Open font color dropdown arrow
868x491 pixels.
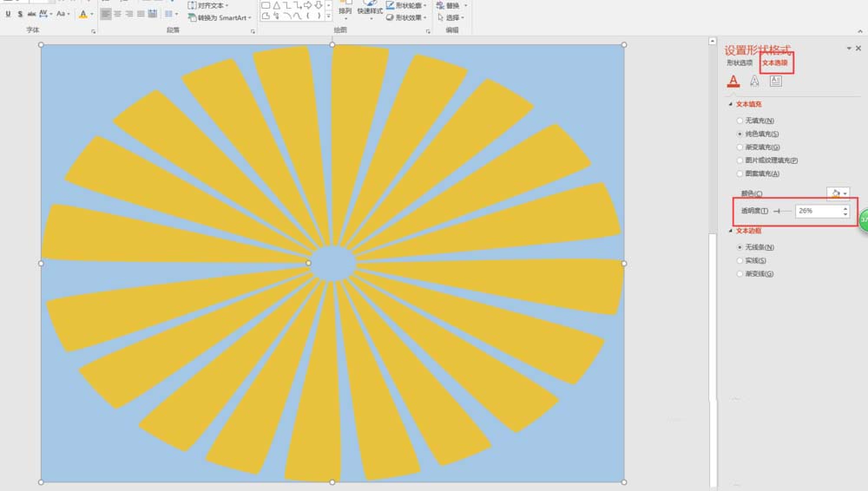91,15
